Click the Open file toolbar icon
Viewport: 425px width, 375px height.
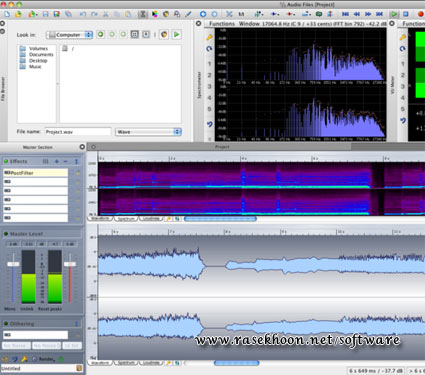[x=18, y=14]
